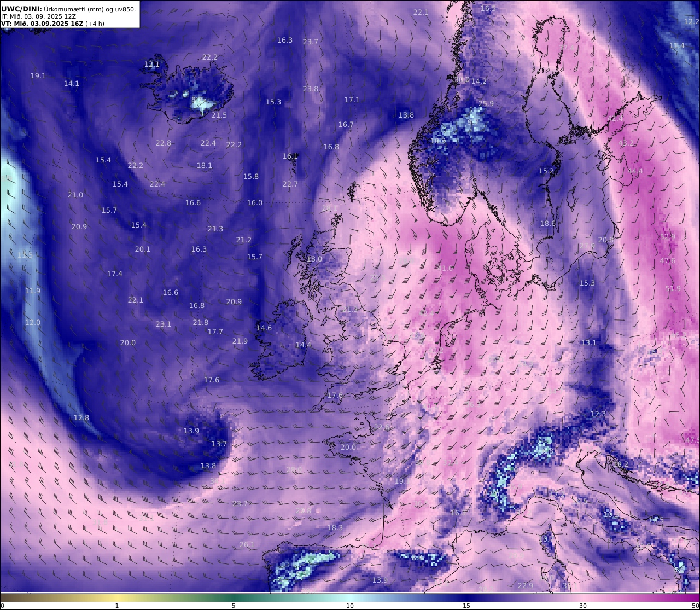This screenshot has width=700, height=610.
Task: Click the 23.1 value label
Action: coord(164,324)
